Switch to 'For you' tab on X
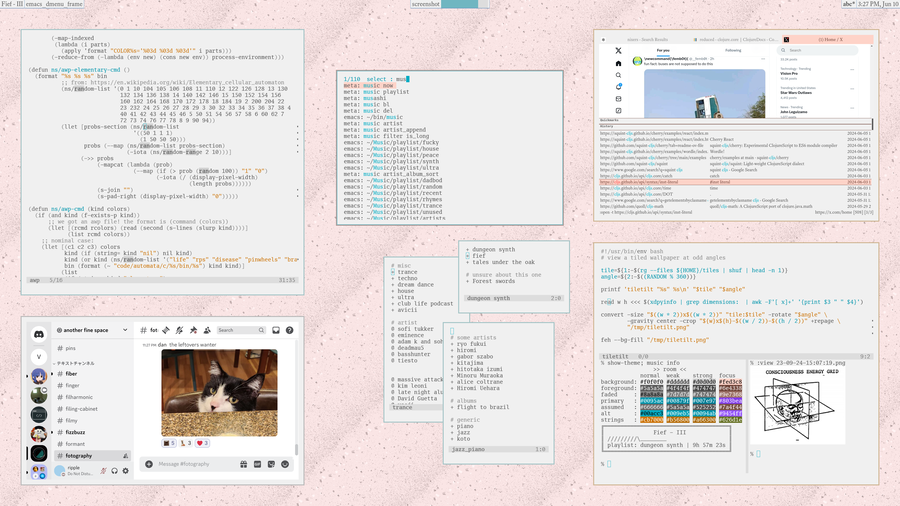This screenshot has height=506, width=900. [663, 50]
